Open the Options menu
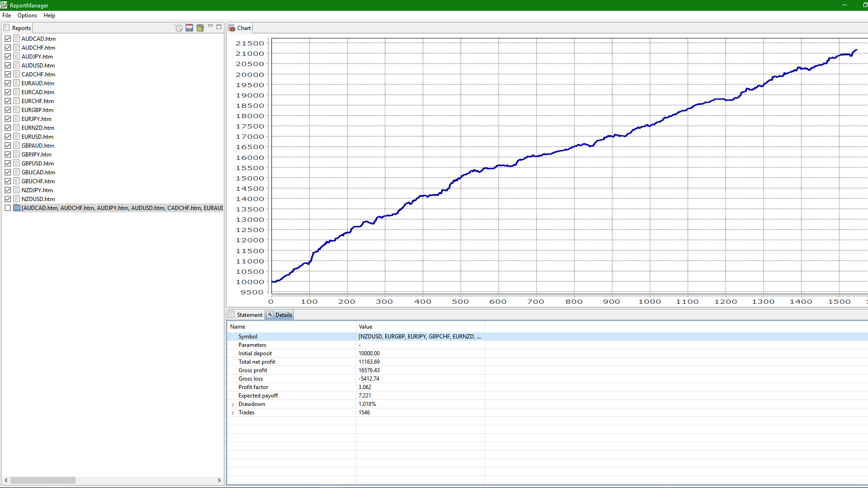 pos(27,15)
